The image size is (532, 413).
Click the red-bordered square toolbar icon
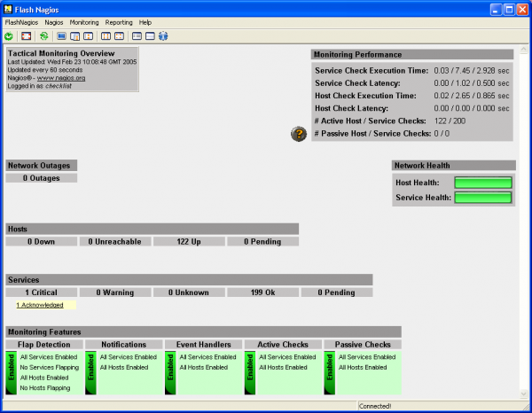(27, 36)
